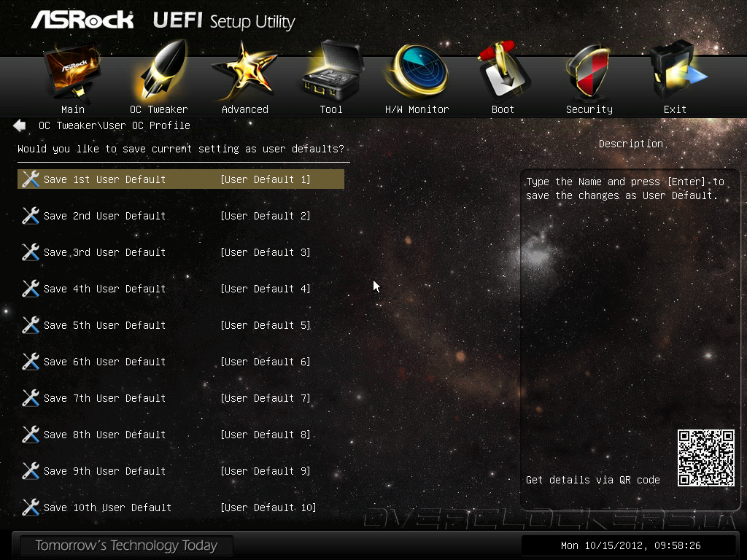
Task: Switch to the OC Tweaker tab label
Action: coord(159,109)
